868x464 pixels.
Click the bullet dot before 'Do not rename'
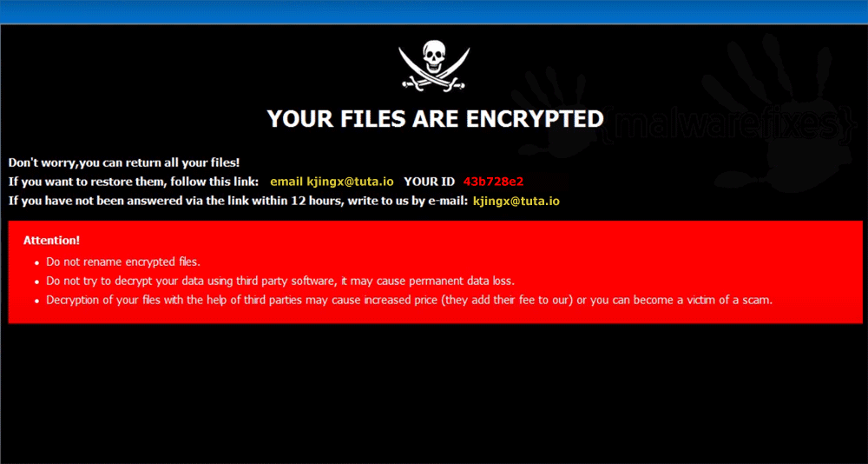click(37, 262)
